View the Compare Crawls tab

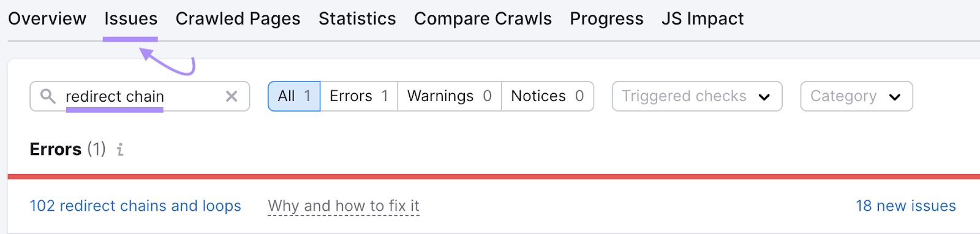coord(483,19)
